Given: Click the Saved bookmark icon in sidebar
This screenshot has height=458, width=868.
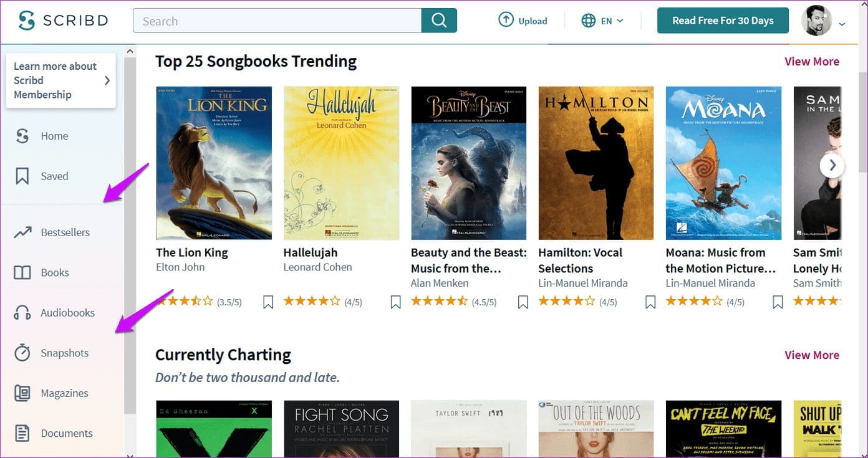Looking at the screenshot, I should pos(22,176).
